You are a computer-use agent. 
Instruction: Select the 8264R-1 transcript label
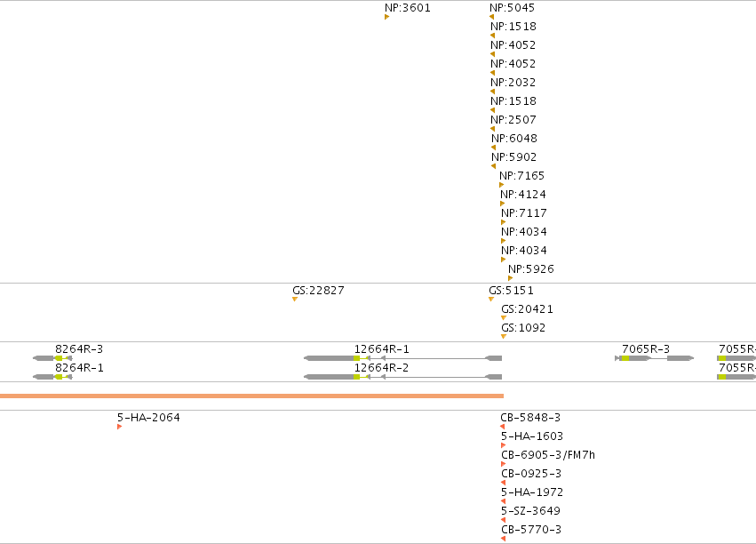[79, 368]
